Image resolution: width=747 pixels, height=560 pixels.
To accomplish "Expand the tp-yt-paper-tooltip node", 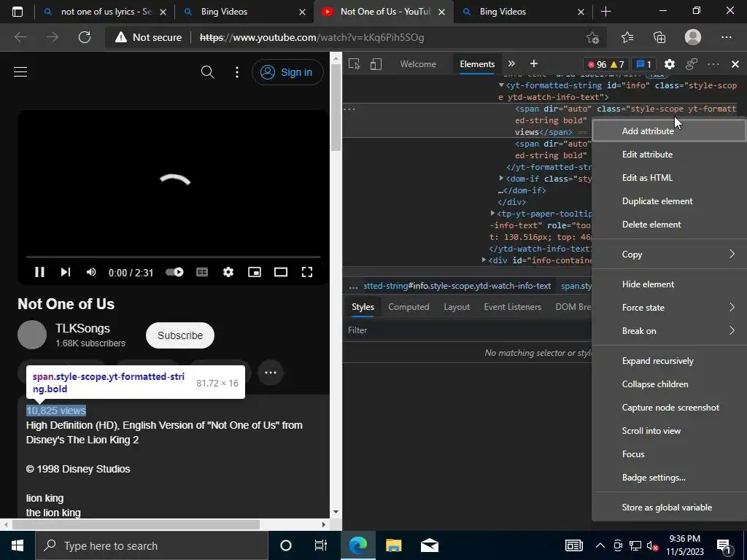I will click(x=492, y=214).
